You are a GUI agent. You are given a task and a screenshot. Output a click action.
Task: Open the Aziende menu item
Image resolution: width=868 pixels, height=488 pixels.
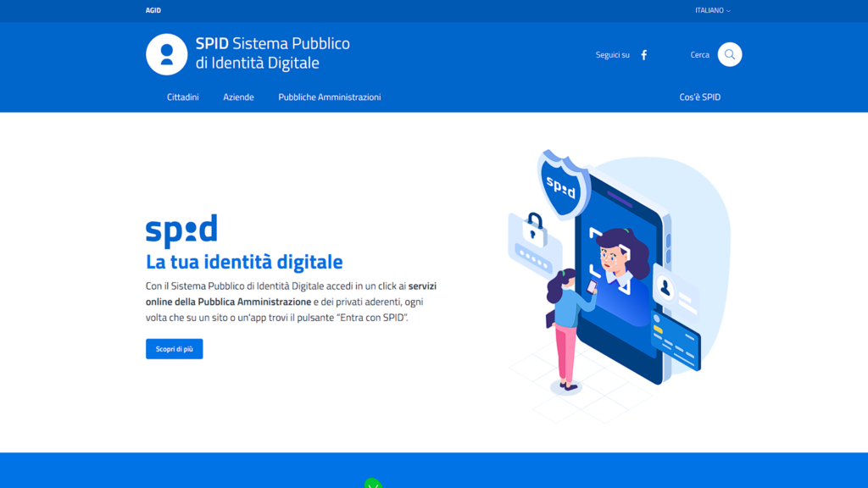tap(238, 97)
